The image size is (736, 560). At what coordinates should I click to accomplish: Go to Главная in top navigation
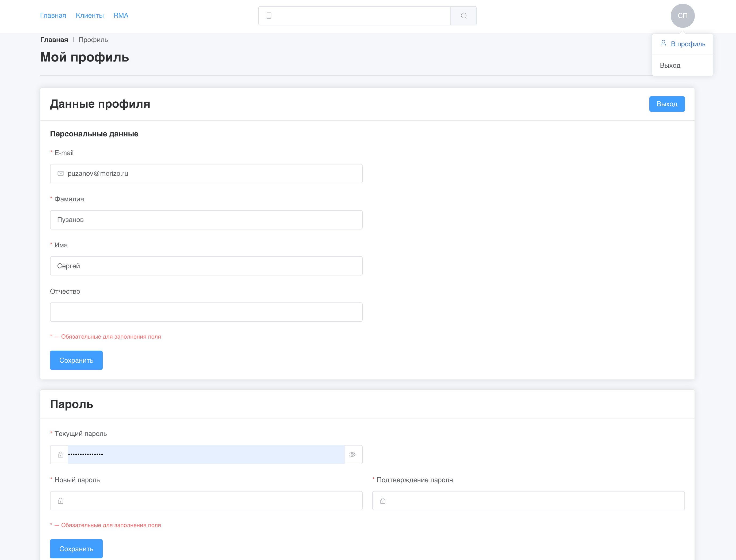point(53,15)
